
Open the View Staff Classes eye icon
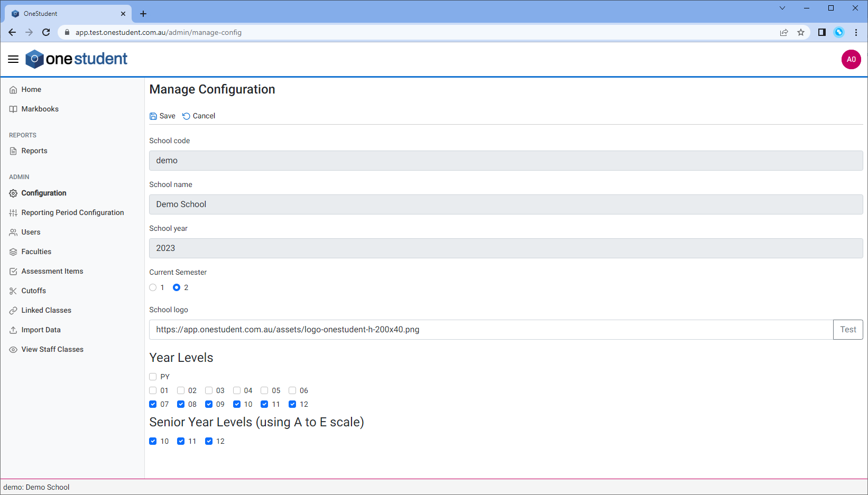(13, 349)
